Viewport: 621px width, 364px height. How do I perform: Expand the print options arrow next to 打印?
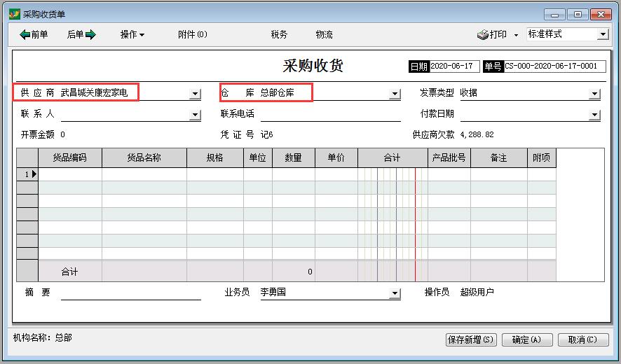[x=516, y=35]
